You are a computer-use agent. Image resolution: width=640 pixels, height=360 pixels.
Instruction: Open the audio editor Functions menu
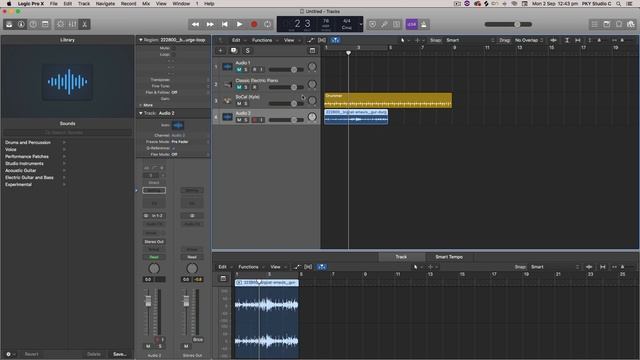(249, 267)
